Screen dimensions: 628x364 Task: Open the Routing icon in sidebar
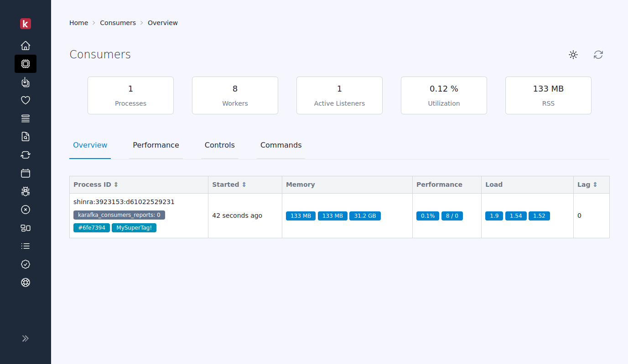tap(26, 118)
